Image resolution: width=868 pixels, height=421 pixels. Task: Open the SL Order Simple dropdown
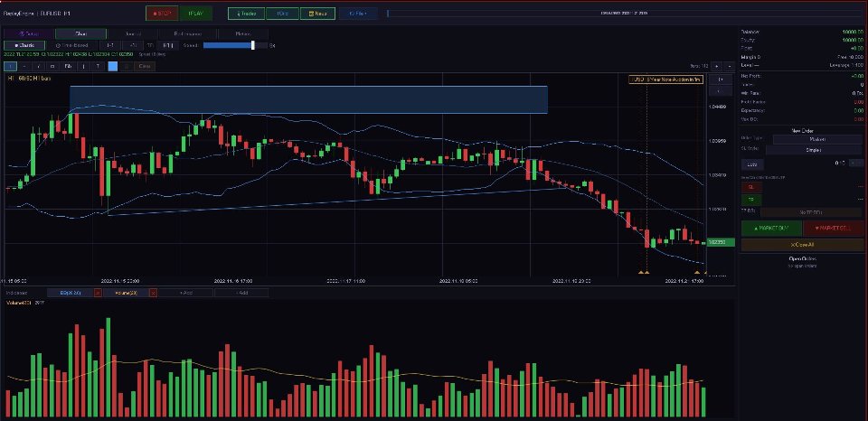click(814, 149)
